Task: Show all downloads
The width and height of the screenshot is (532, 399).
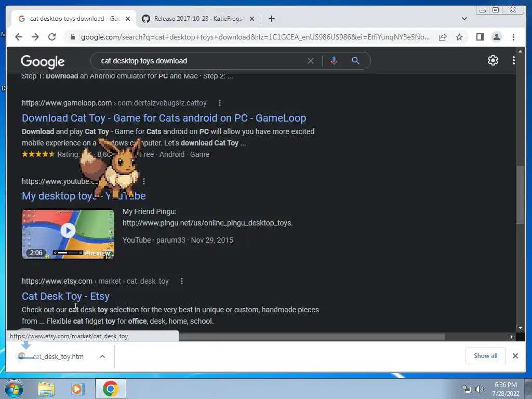Action: click(x=486, y=356)
